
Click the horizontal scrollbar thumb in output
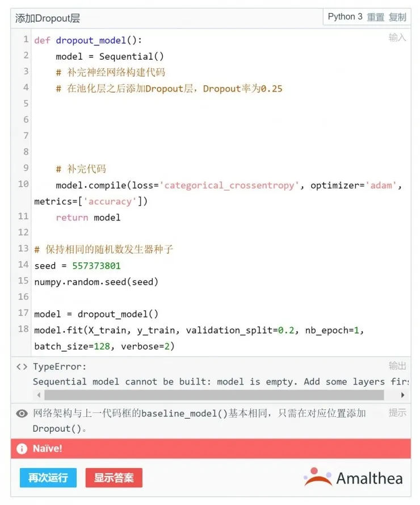[214, 395]
